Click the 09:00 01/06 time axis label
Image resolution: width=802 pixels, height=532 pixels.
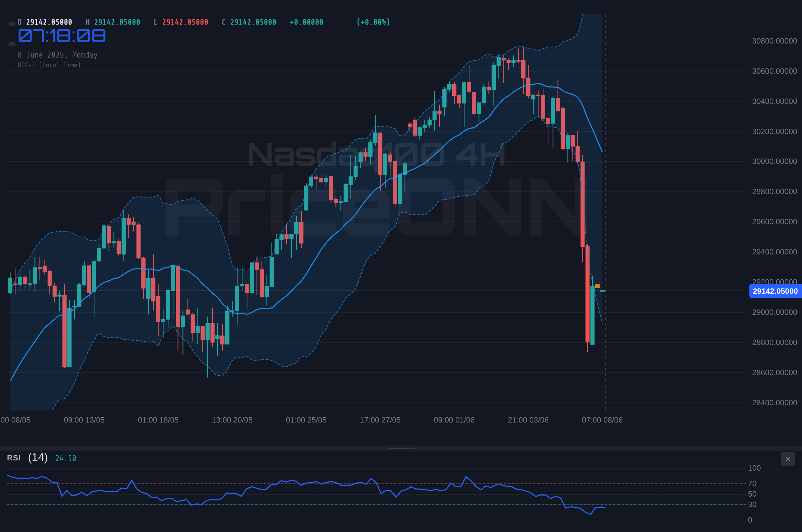click(454, 420)
